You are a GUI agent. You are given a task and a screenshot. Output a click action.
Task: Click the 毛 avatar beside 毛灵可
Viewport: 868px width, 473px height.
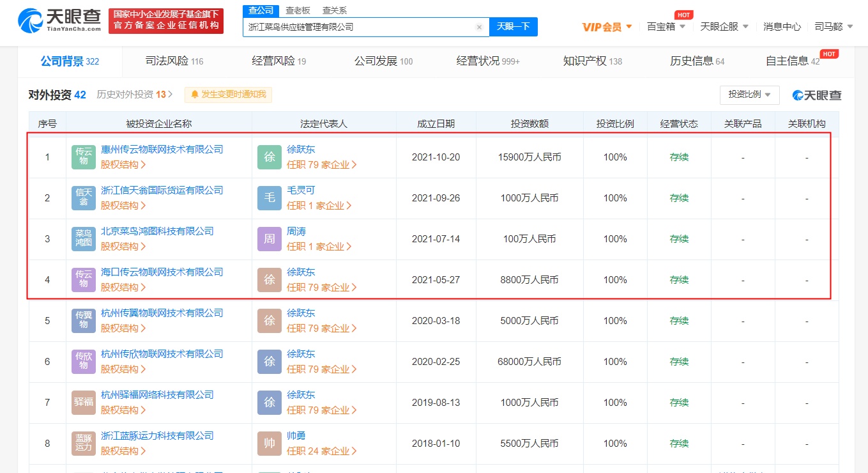coord(270,198)
